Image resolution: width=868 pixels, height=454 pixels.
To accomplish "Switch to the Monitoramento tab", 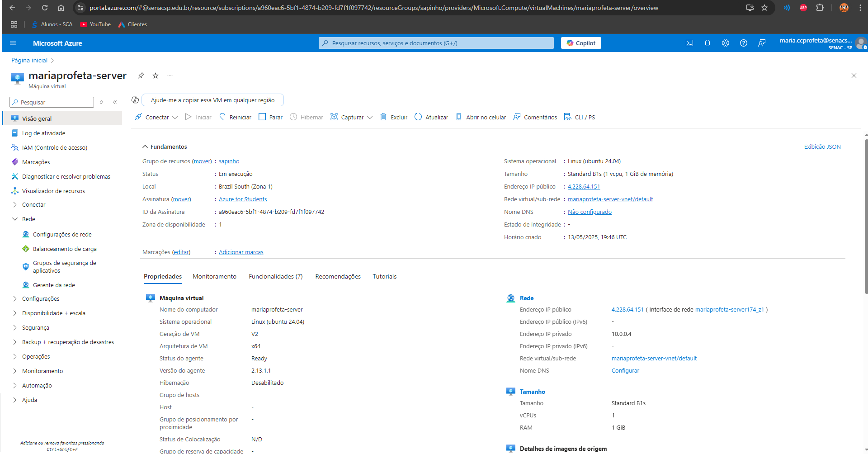I will tap(214, 276).
